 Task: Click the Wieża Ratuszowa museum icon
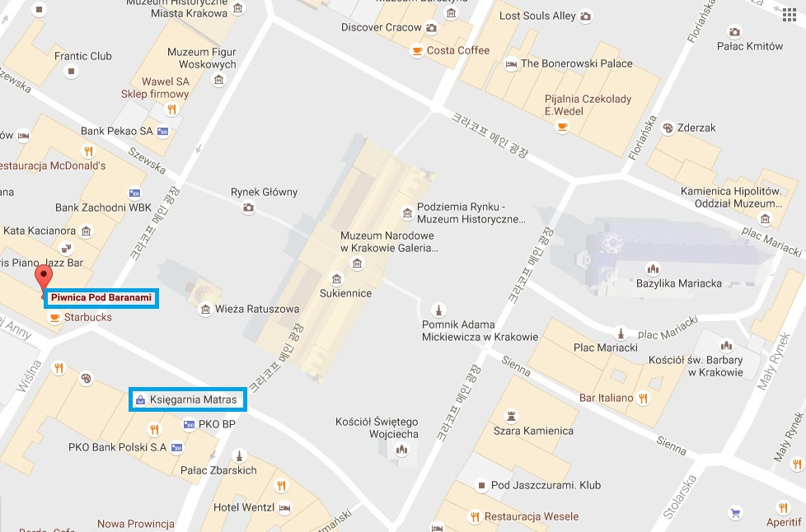click(x=205, y=309)
